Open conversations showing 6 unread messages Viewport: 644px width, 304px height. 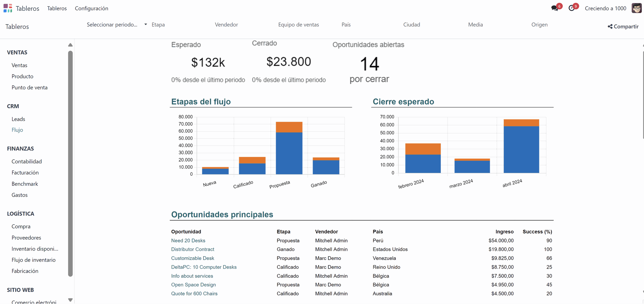coord(554,7)
